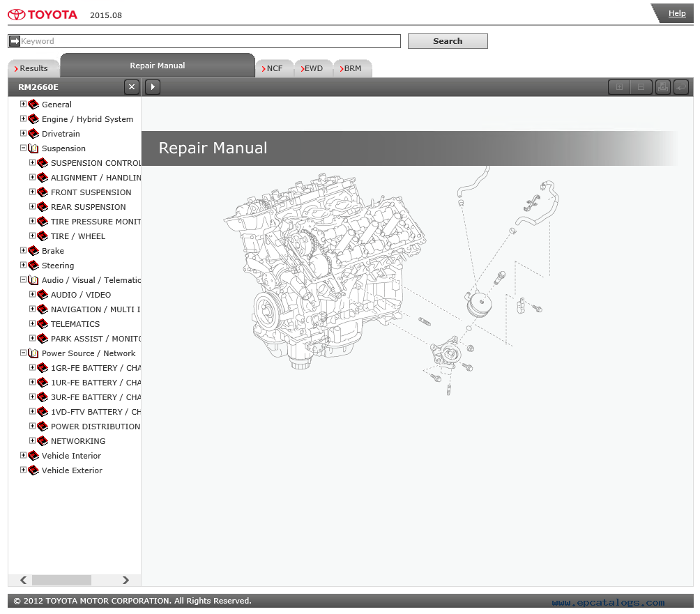700x614 pixels.
Task: Select the Repair Manual tab
Action: tap(158, 66)
